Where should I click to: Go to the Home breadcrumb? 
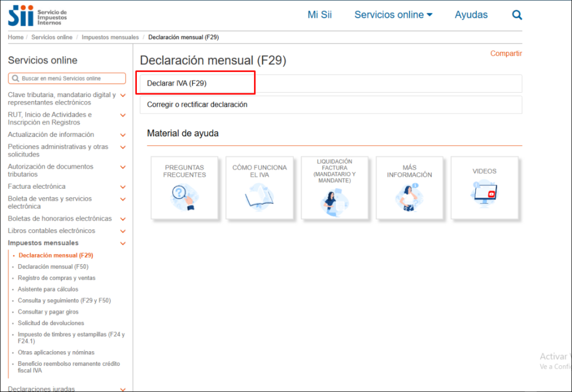click(x=16, y=37)
